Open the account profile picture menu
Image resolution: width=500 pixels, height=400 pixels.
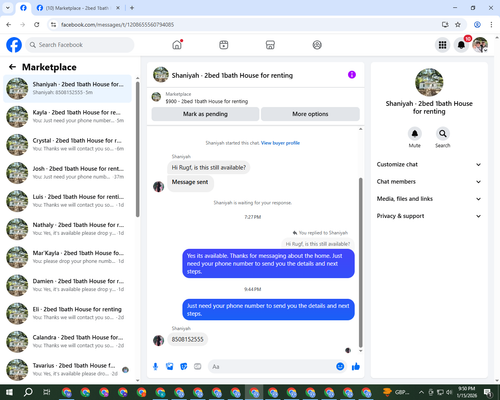(x=480, y=45)
